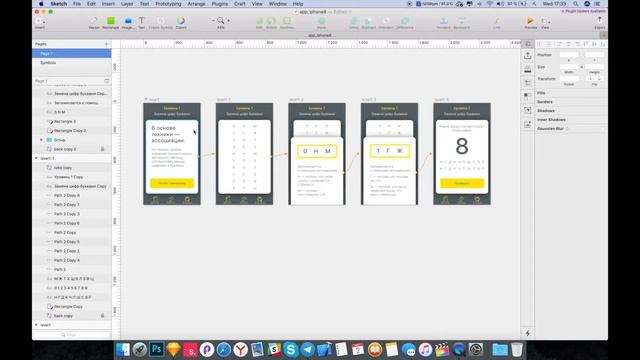The width and height of the screenshot is (640, 360).
Task: Zoom in with the plus button
Action: pyautogui.click(x=228, y=20)
